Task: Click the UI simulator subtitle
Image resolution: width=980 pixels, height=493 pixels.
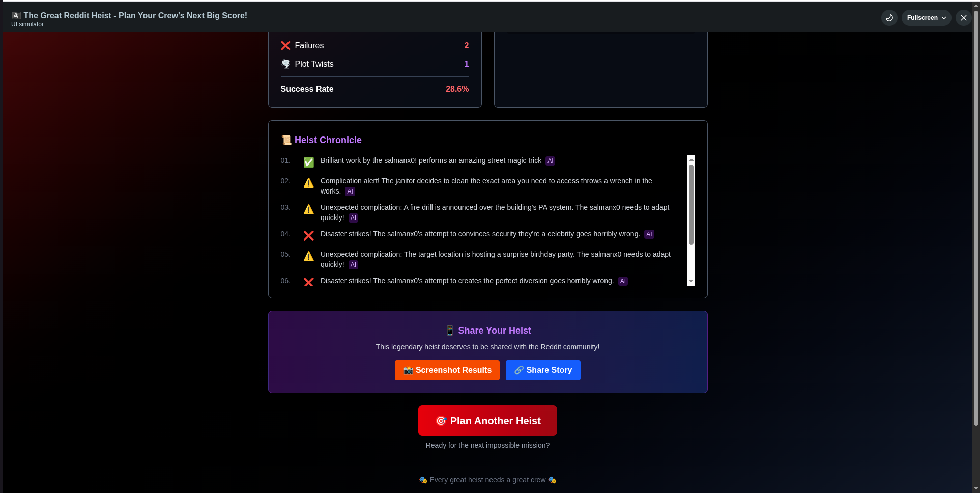Action: (27, 24)
